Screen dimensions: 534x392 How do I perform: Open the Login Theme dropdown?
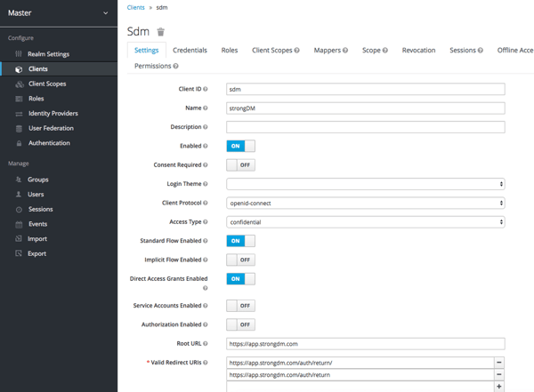365,184
